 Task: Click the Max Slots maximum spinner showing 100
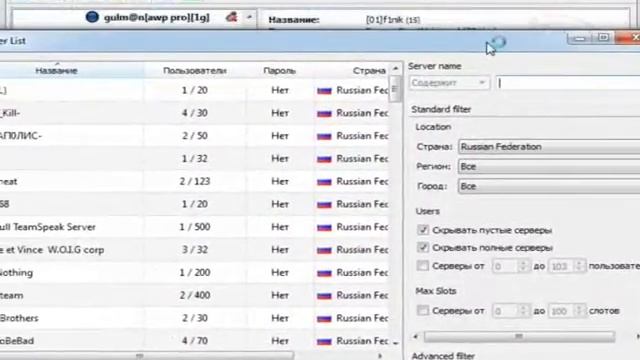567,311
